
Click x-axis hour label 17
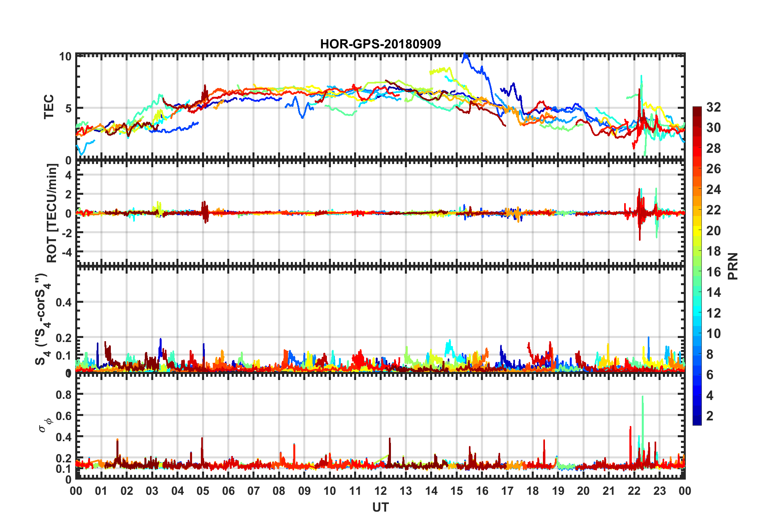pos(507,491)
